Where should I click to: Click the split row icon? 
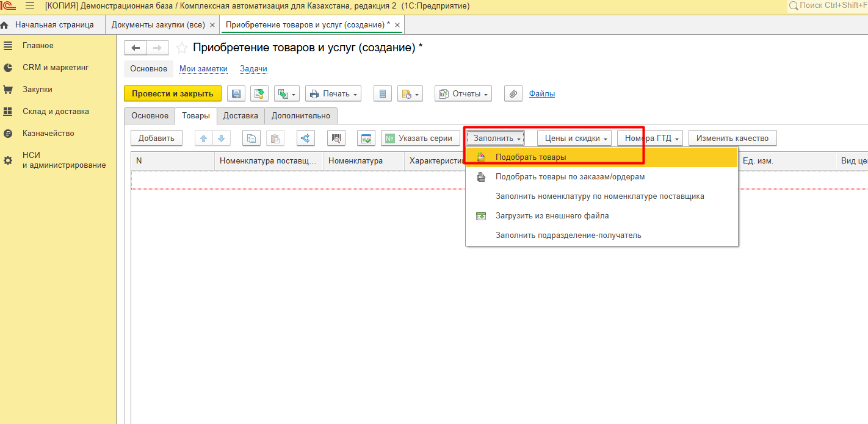tap(306, 138)
